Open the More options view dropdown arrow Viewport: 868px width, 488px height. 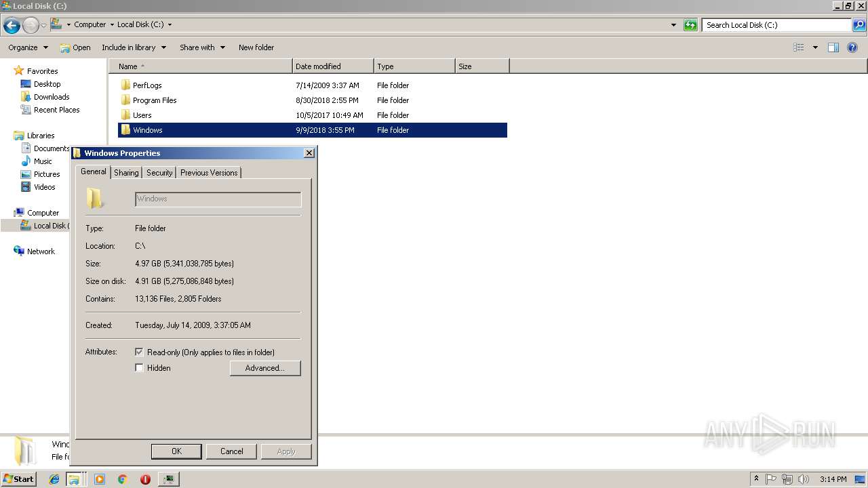[x=815, y=47]
